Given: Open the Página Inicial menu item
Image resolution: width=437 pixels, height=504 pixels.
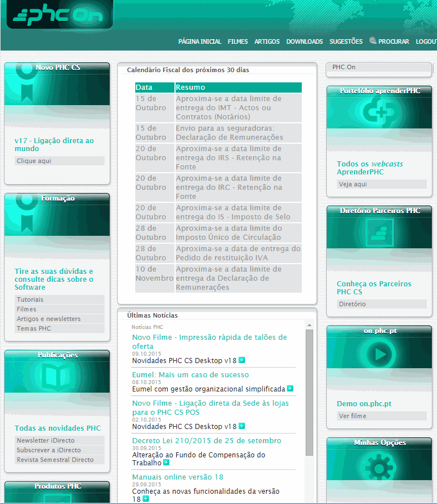Looking at the screenshot, I should click(199, 41).
